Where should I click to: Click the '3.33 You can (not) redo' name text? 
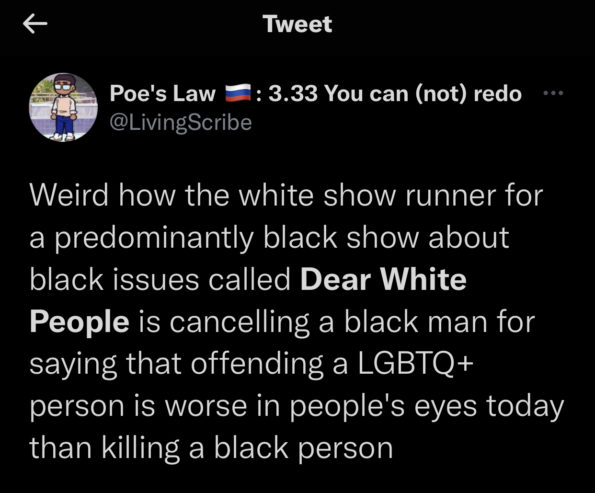[x=395, y=94]
